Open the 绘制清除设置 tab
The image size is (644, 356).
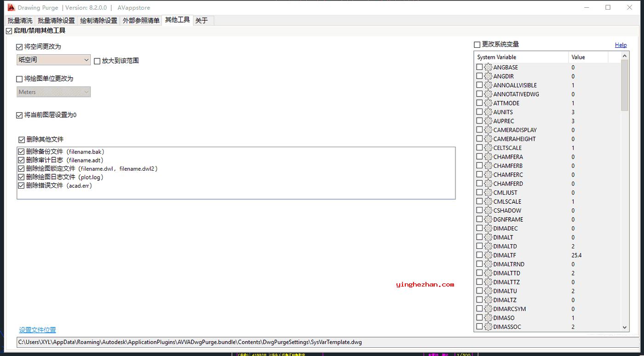click(x=98, y=21)
